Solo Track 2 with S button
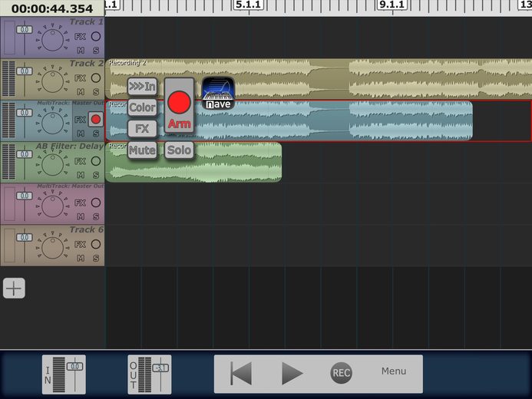 pyautogui.click(x=96, y=92)
